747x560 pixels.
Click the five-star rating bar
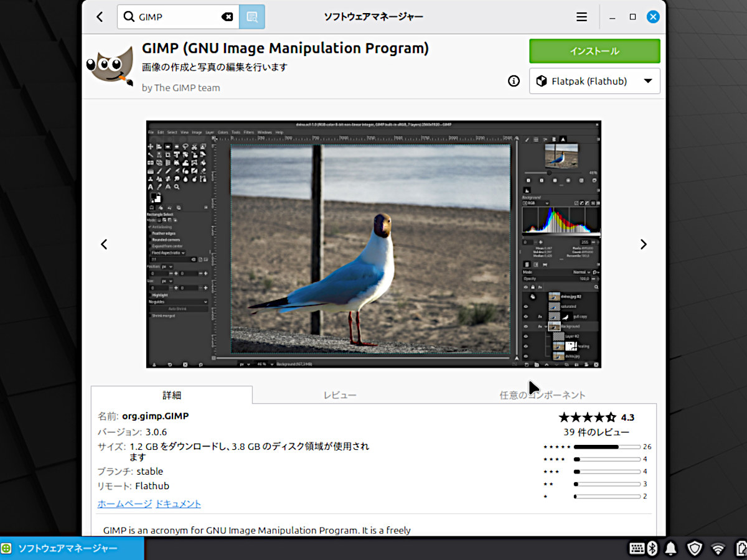pos(606,447)
